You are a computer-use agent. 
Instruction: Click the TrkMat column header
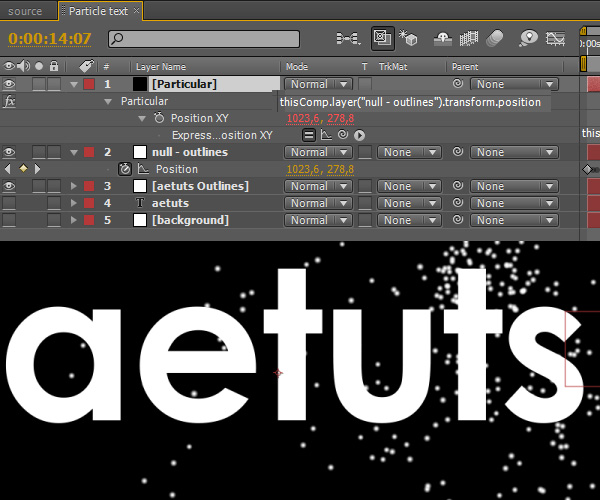click(393, 67)
